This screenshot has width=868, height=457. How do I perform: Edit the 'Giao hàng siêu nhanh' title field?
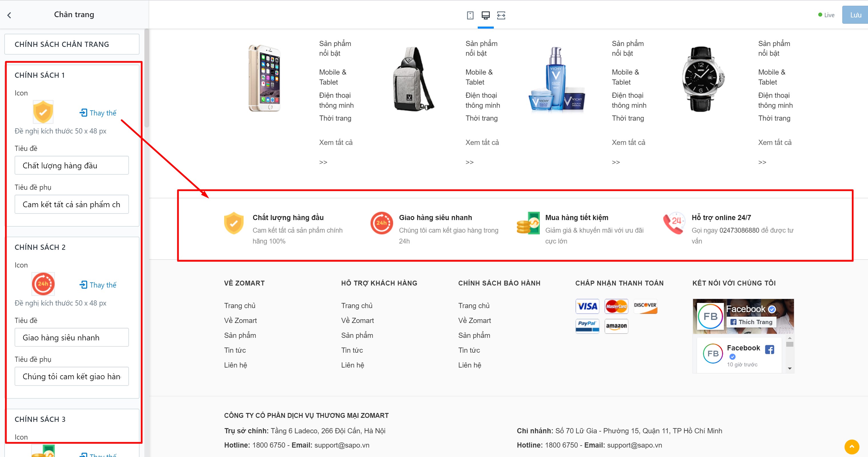(x=72, y=338)
